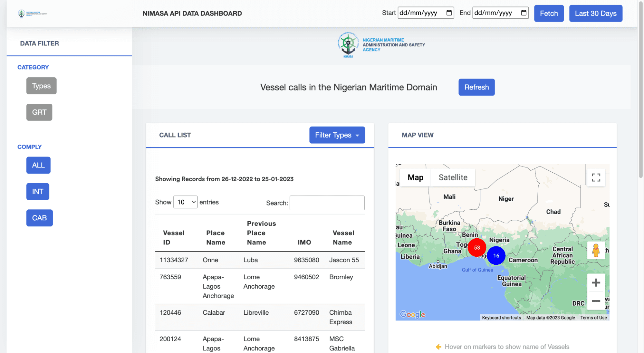Enable the CAB compliance filter
Viewport: 644px width, 353px height.
[x=39, y=218]
